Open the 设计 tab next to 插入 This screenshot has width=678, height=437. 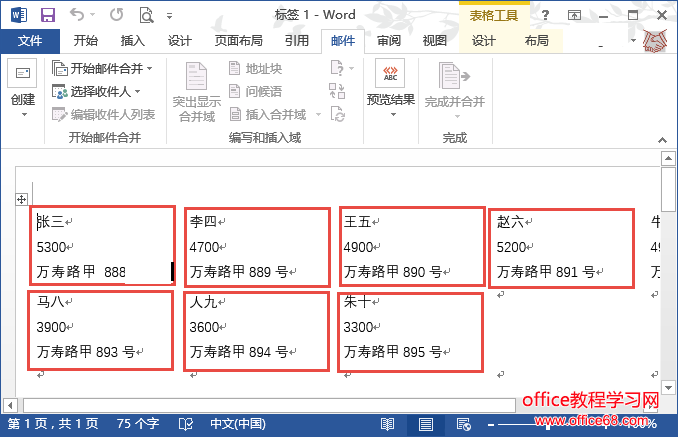(179, 41)
